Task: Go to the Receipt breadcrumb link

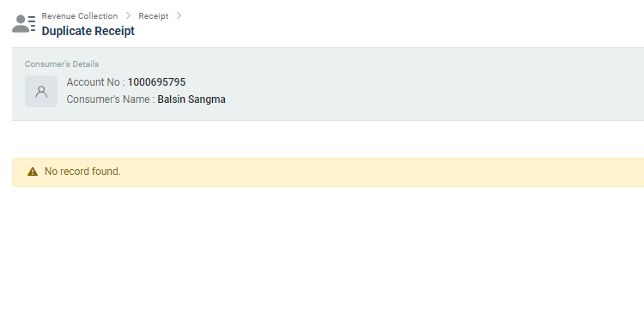Action: [153, 16]
